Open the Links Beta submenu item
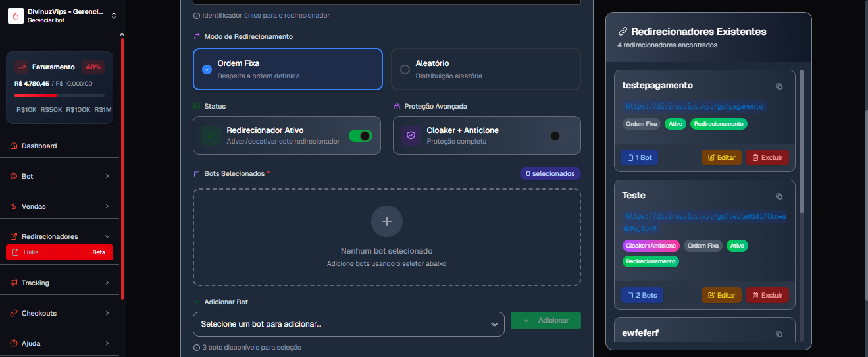The image size is (868, 357). (x=59, y=252)
